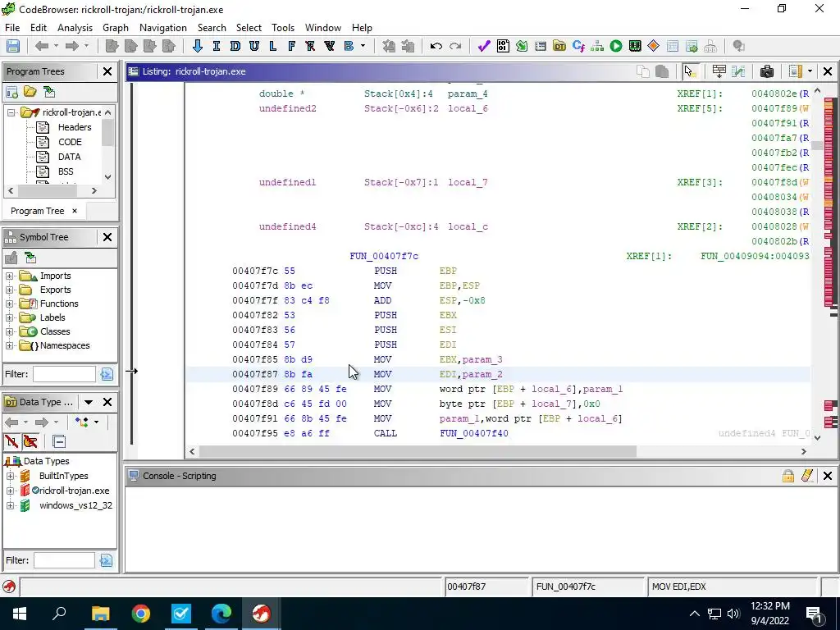The width and height of the screenshot is (840, 630).
Task: Click the orange diamond toolbar icon
Action: [653, 46]
